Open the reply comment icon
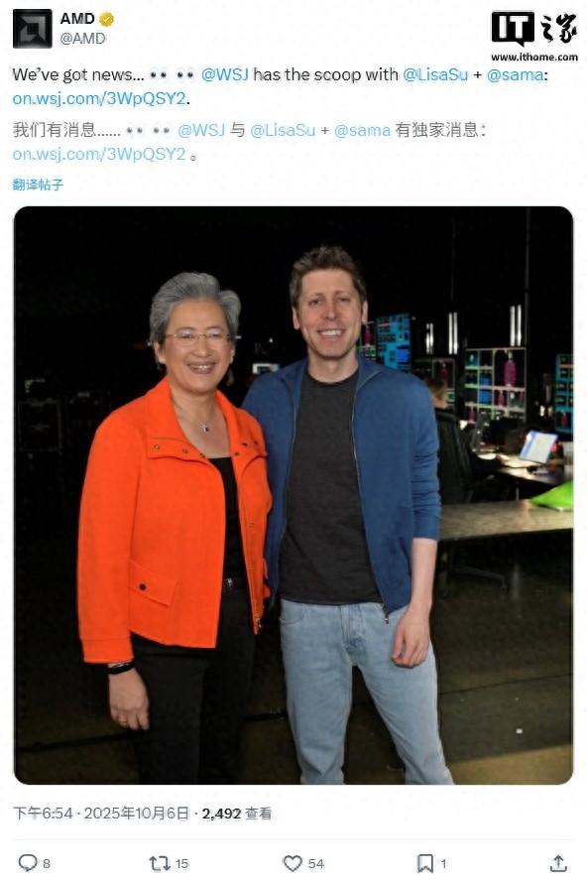 click(28, 862)
